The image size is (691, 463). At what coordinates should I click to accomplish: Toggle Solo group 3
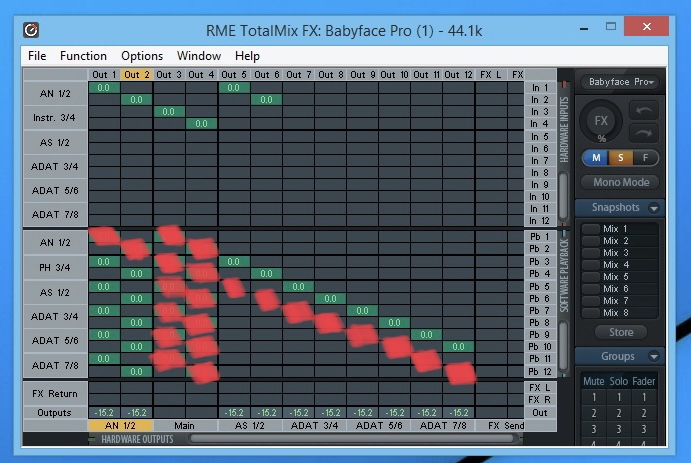pyautogui.click(x=619, y=429)
